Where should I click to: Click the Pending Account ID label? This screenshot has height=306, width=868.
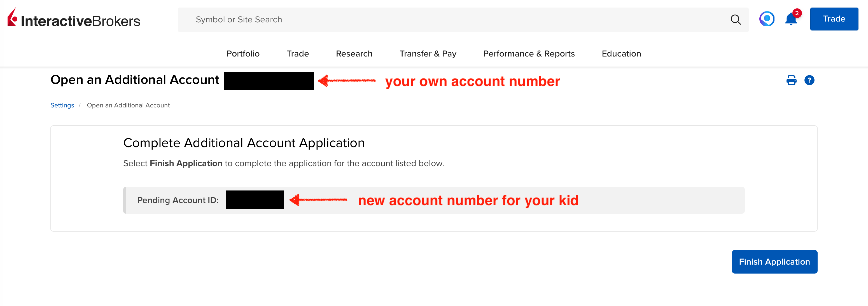[178, 200]
